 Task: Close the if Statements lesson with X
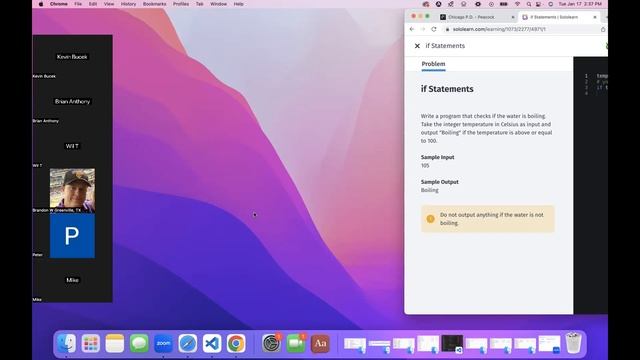[x=417, y=46]
